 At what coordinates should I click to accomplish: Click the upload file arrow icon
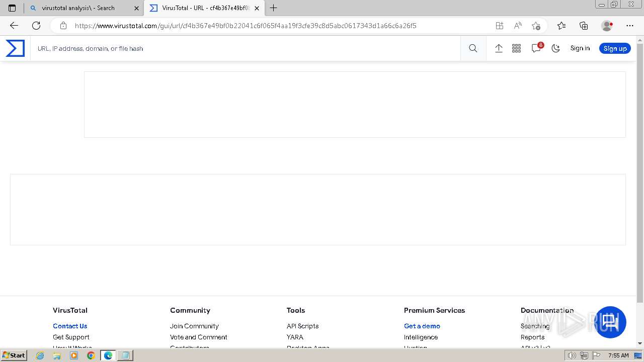[499, 48]
